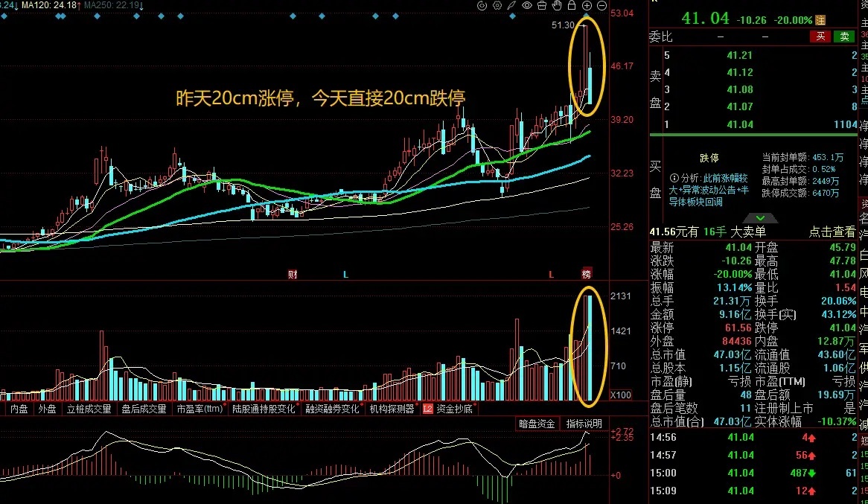Zoom out with the minus circle icon
The width and height of the screenshot is (868, 504).
click(601, 5)
